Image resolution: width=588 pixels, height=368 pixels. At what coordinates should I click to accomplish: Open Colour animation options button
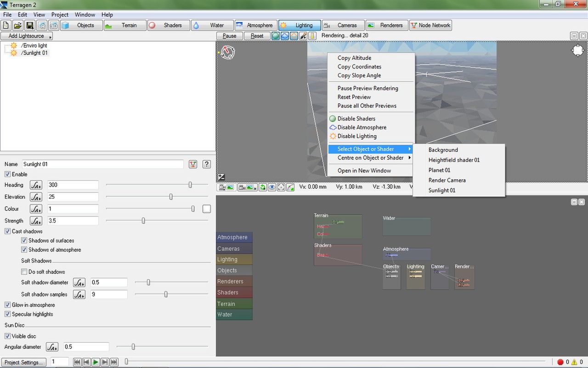[36, 209]
